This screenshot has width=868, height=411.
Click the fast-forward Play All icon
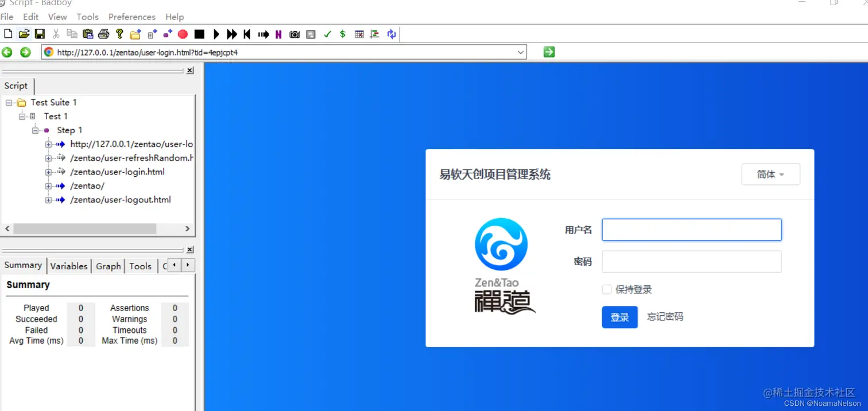coord(231,34)
